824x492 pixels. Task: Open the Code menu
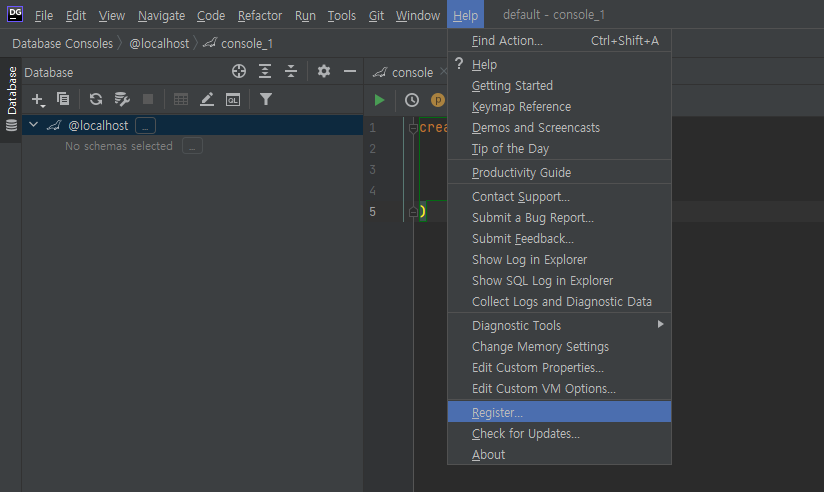click(211, 16)
